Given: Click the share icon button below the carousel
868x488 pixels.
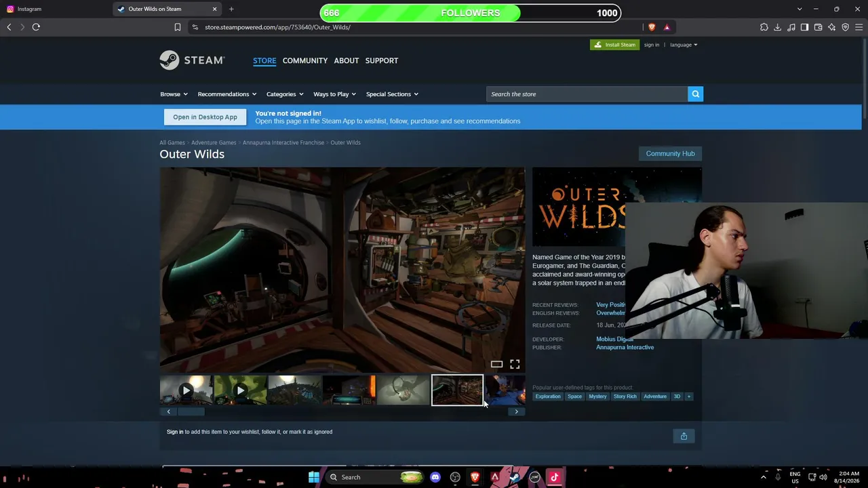Looking at the screenshot, I should tap(684, 436).
